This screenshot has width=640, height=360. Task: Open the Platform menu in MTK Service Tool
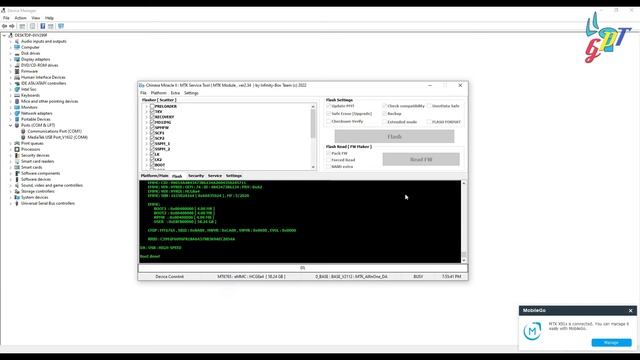point(158,93)
